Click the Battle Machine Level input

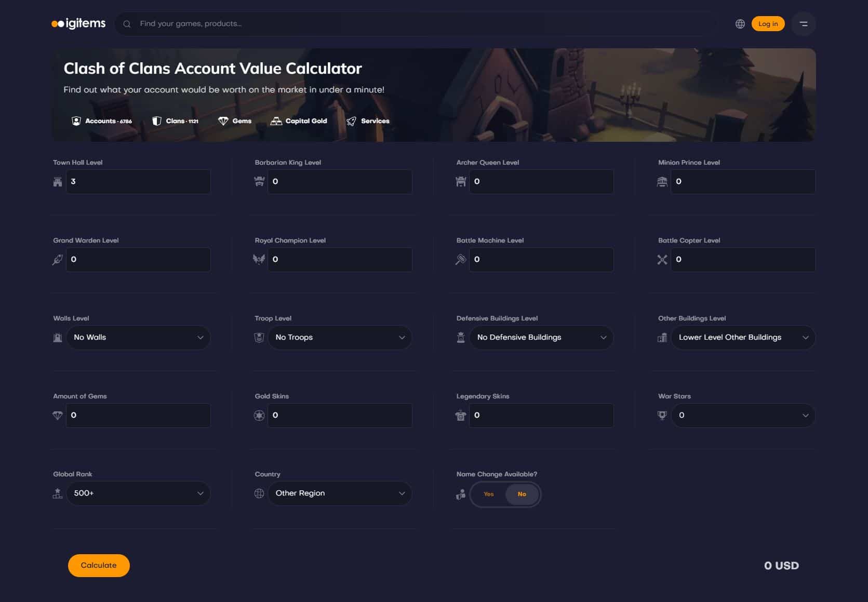pyautogui.click(x=541, y=260)
